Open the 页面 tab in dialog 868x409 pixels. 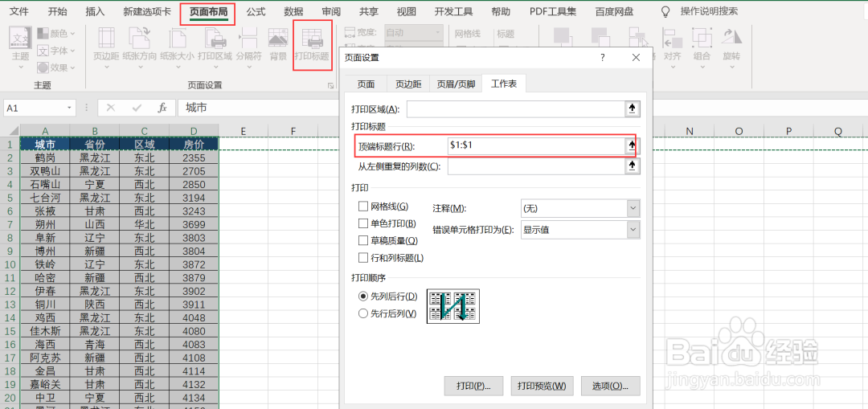366,84
